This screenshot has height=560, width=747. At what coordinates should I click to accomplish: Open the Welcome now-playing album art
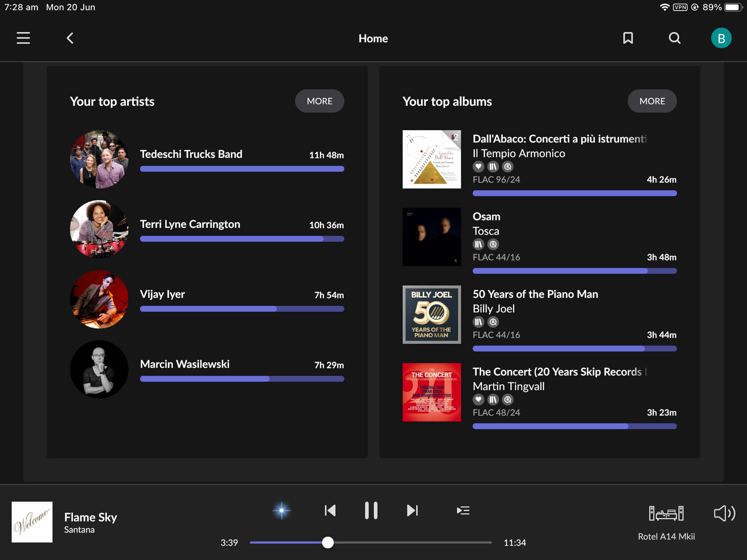[32, 522]
